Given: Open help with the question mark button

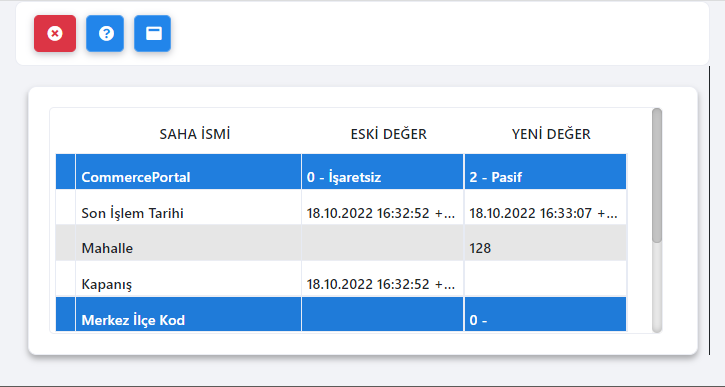Looking at the screenshot, I should (x=105, y=33).
